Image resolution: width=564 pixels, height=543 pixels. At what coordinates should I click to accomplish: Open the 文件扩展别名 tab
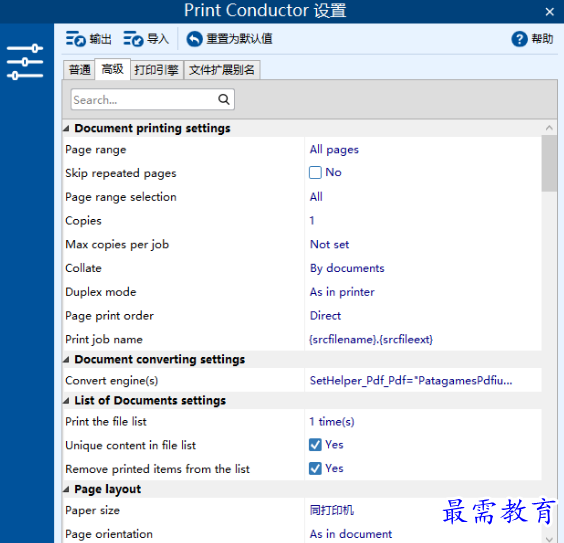click(x=222, y=69)
